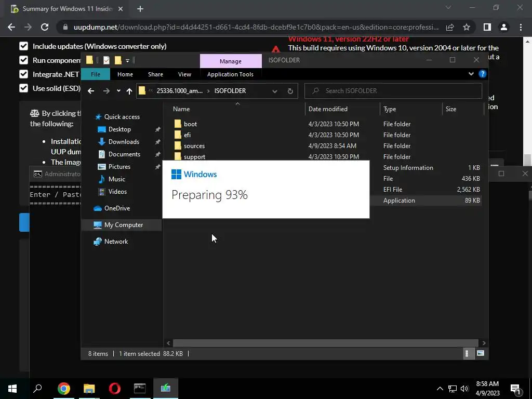Open Windows Start menu

pos(12,389)
